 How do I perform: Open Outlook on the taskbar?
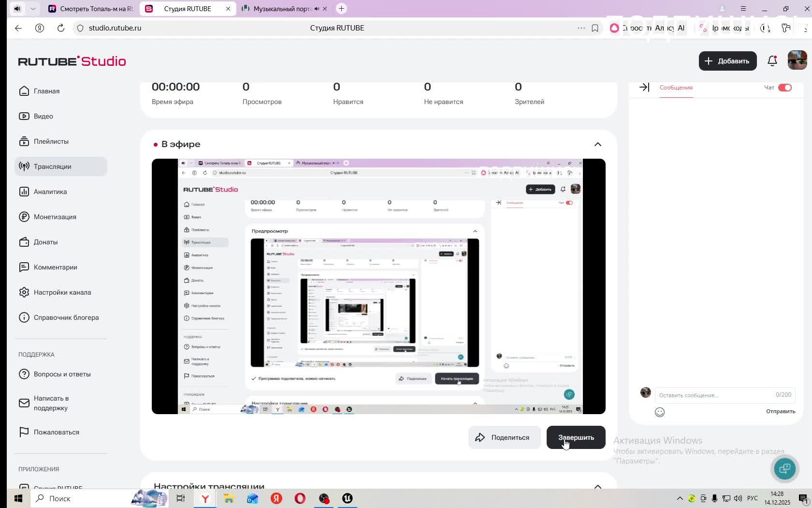[252, 498]
